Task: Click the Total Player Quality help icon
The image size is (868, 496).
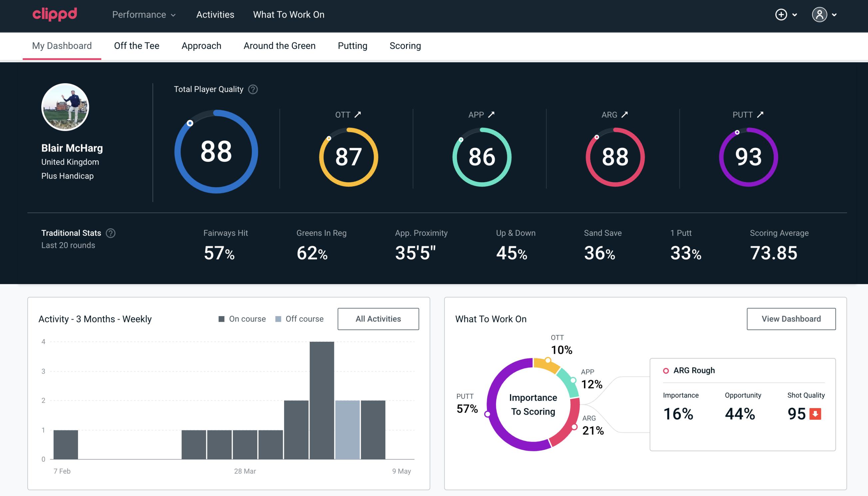Action: 251,89
